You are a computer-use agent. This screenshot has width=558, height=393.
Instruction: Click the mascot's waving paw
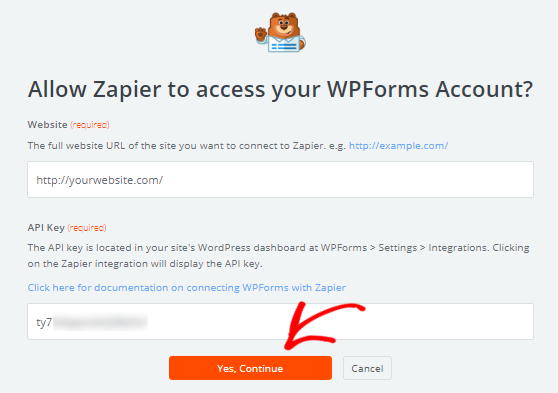(x=261, y=34)
